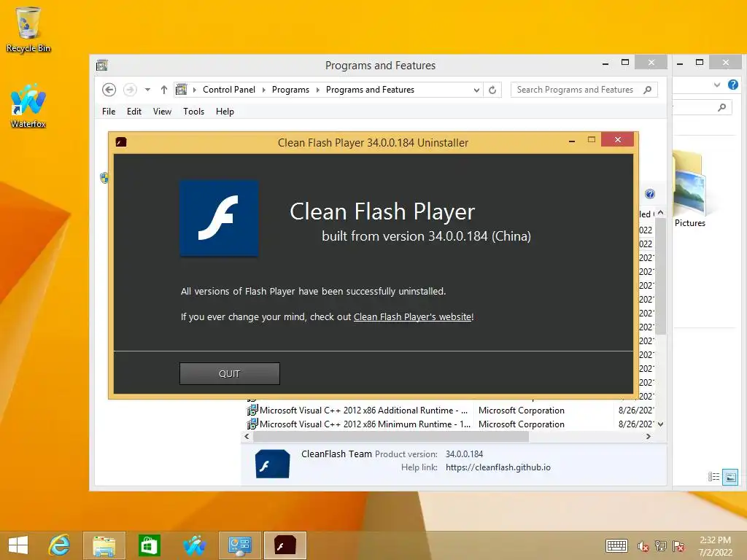Viewport: 747px width, 560px height.
Task: Click the vertical scrollbar up arrow
Action: (x=660, y=213)
